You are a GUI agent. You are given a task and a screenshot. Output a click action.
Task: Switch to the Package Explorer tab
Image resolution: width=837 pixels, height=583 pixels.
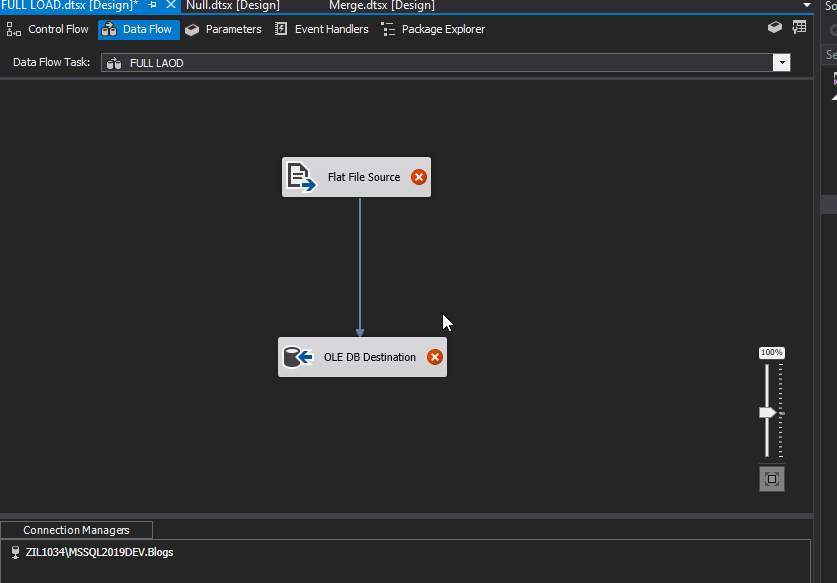tap(433, 29)
